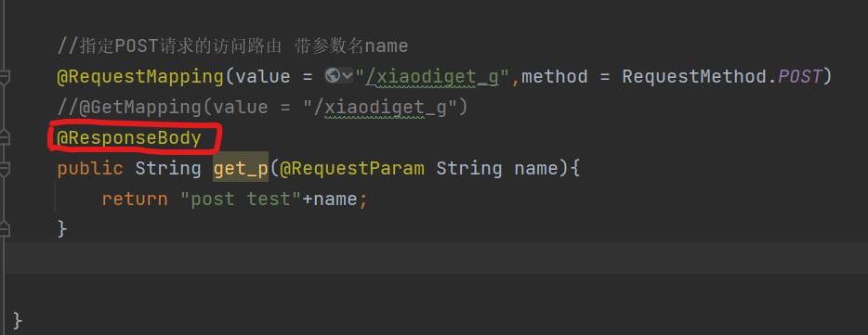
Task: Click "/xiaodiget_g" inside the commented GetMapping line
Action: click(x=380, y=108)
